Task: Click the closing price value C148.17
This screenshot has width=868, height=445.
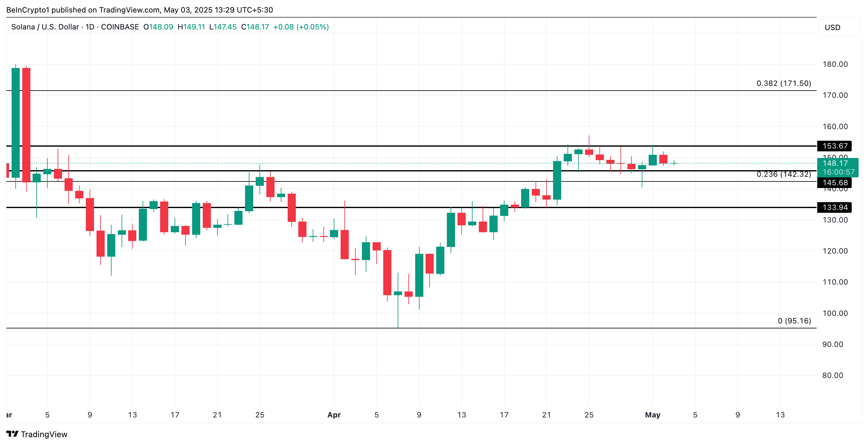Action: 255,27
